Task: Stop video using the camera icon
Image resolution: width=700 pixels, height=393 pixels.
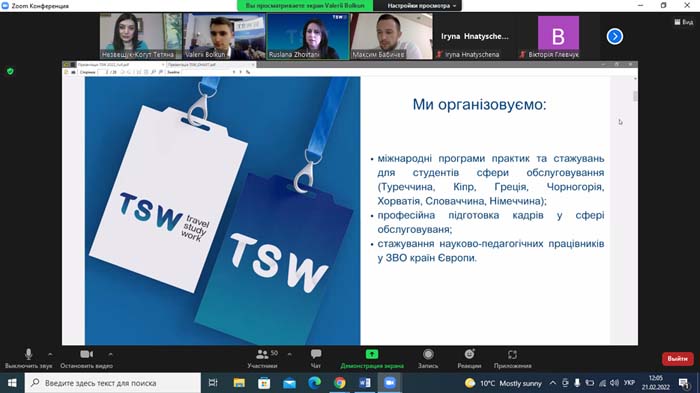Action: [x=87, y=354]
